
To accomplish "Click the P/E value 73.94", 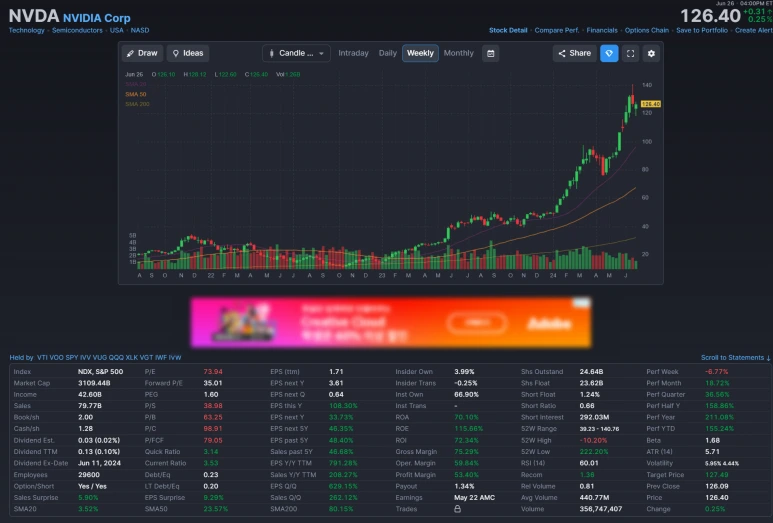I will 213,372.
